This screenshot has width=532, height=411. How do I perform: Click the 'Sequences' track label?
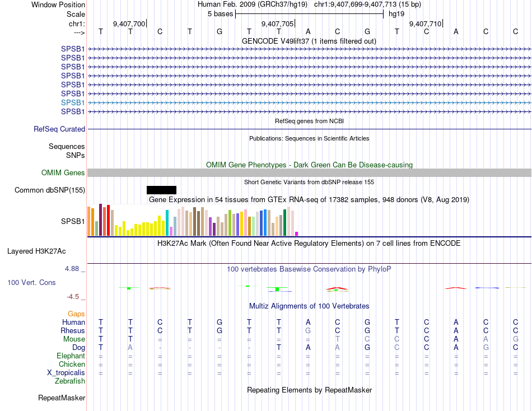click(x=67, y=146)
